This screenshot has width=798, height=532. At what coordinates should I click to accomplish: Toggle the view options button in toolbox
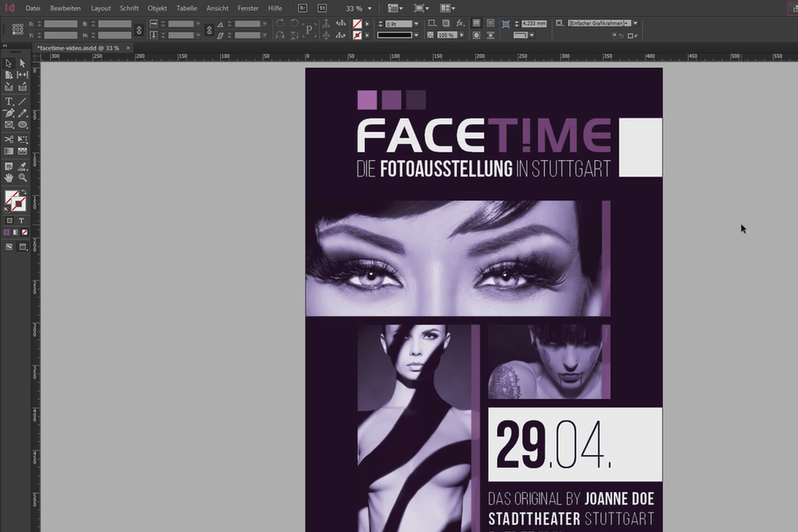(23, 247)
